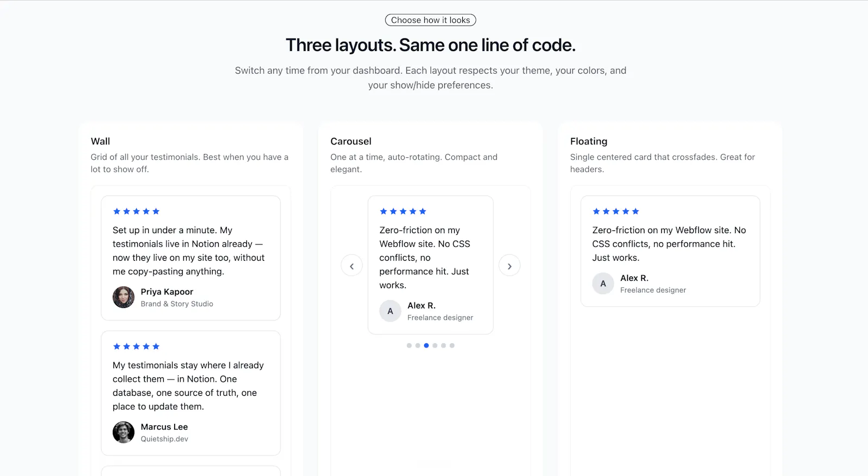
Task: Select the first carousel pagination dot
Action: [x=409, y=345]
